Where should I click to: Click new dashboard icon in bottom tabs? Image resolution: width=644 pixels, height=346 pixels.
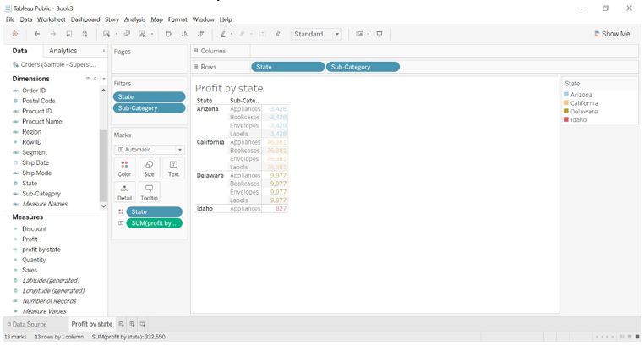pyautogui.click(x=132, y=324)
